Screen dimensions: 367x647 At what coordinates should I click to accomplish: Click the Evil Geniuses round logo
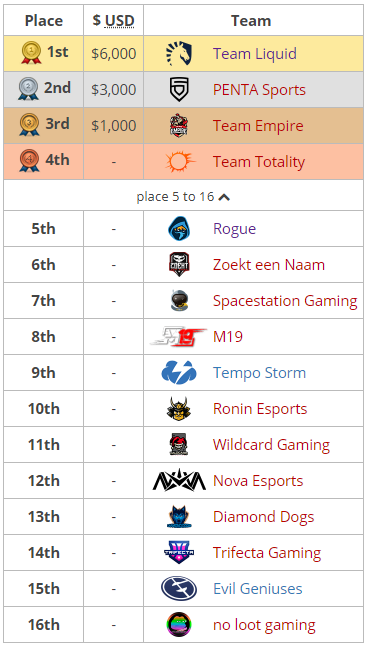179,588
